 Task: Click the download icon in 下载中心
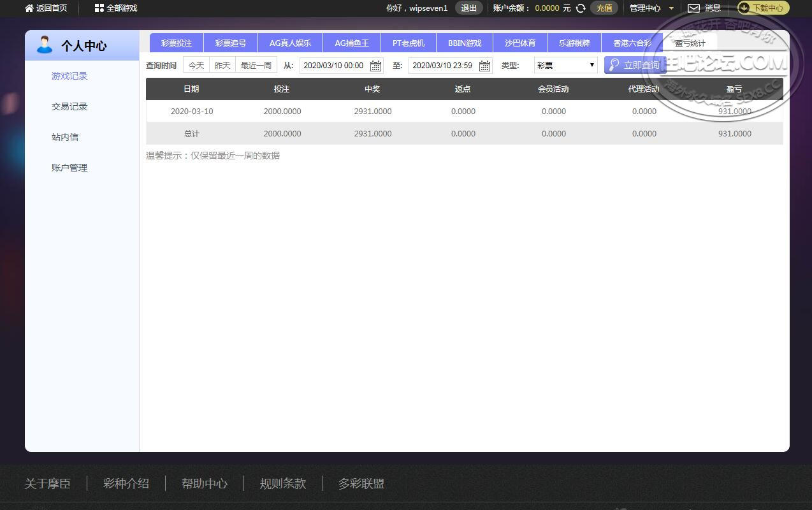tap(744, 8)
